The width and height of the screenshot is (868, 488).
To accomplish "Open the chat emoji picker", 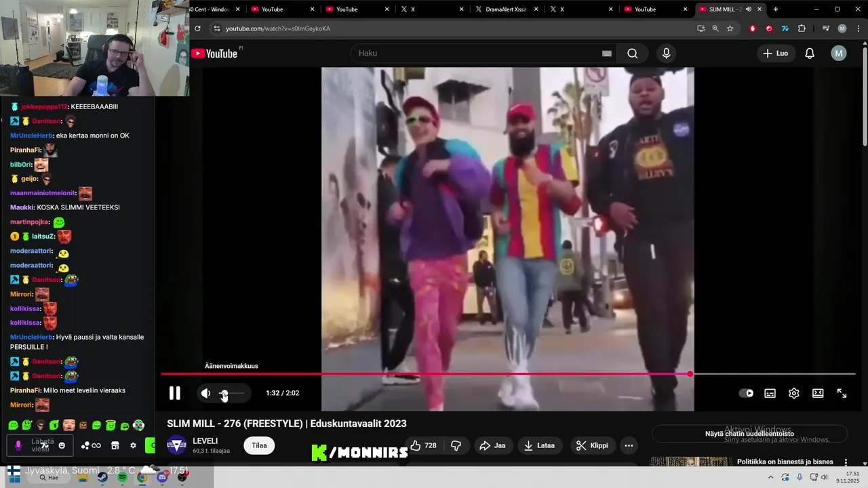I will [x=62, y=445].
